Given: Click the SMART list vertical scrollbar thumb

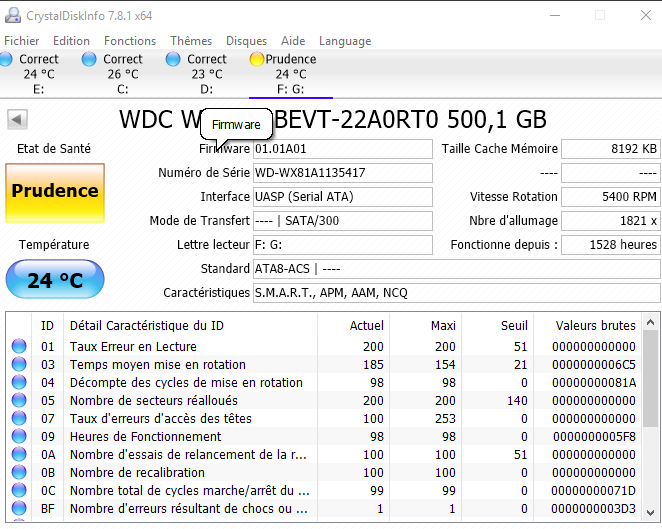Looking at the screenshot, I should tap(650, 379).
